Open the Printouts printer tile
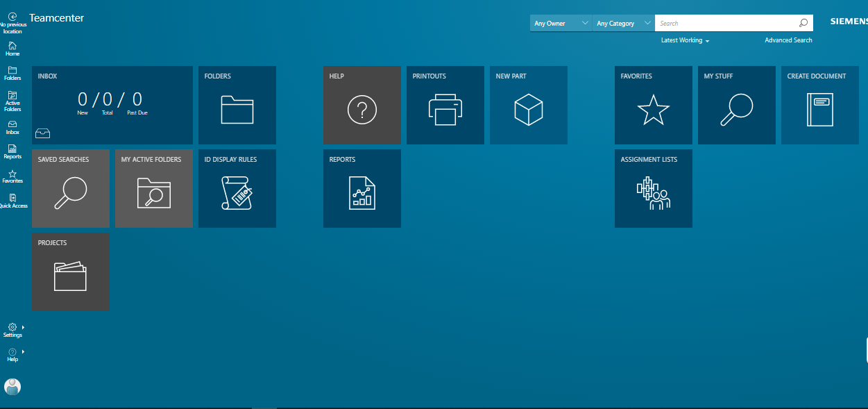The image size is (868, 409). tap(445, 105)
